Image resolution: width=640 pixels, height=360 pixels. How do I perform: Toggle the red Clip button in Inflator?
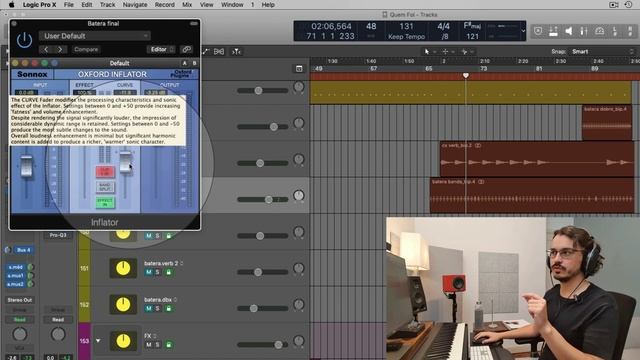[105, 171]
